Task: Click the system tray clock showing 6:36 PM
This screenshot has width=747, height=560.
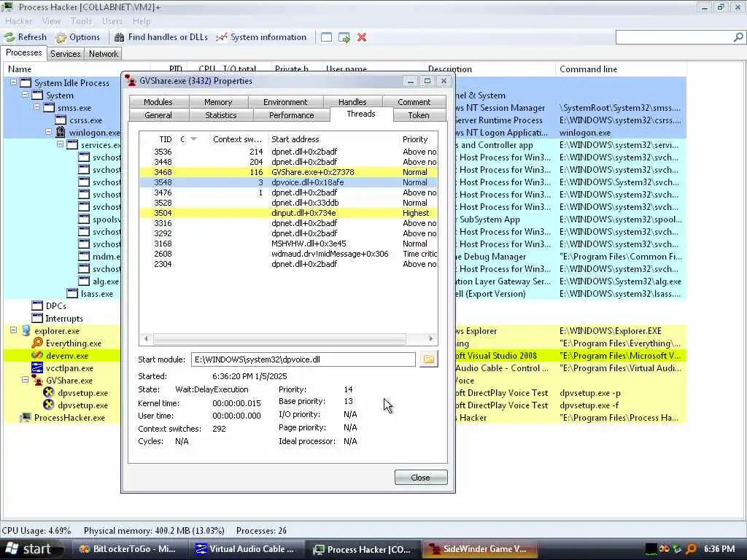Action: click(719, 549)
